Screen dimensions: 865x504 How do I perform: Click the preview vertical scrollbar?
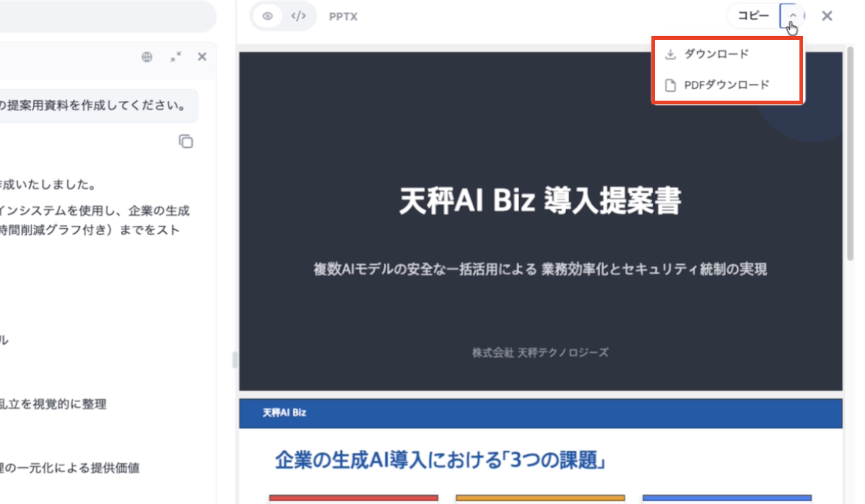tap(850, 154)
